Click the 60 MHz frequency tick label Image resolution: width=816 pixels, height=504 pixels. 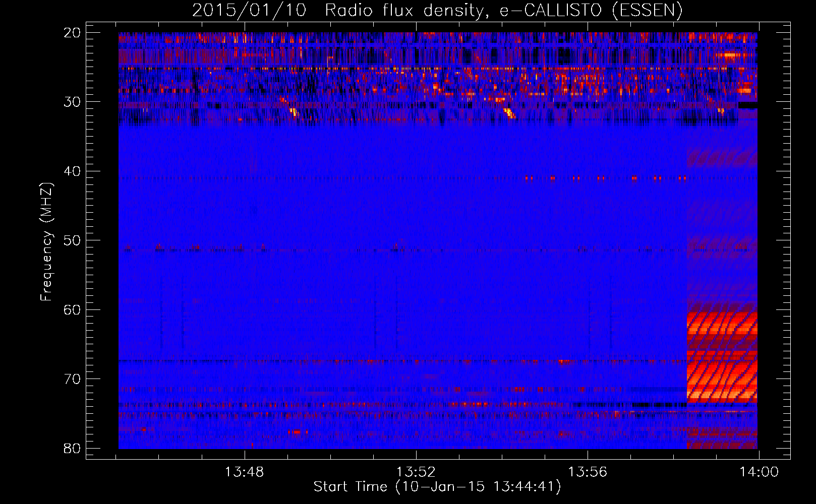click(73, 310)
